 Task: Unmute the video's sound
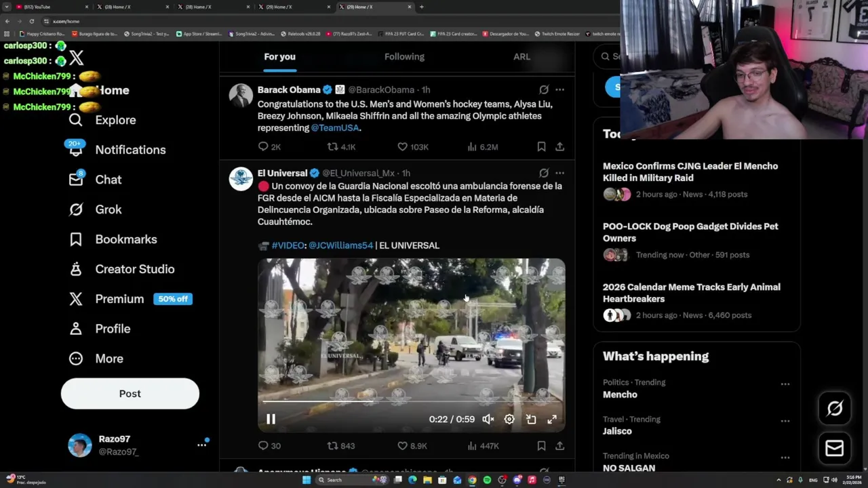click(x=488, y=419)
